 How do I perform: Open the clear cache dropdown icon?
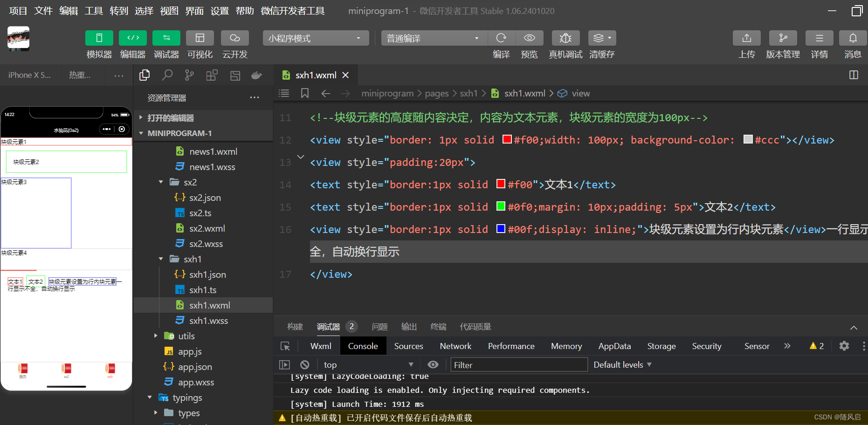tap(602, 38)
